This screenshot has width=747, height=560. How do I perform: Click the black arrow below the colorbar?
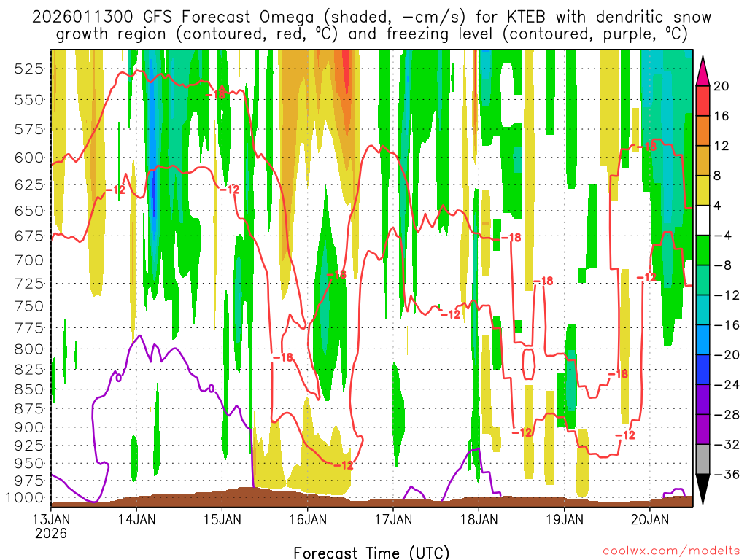(x=703, y=489)
